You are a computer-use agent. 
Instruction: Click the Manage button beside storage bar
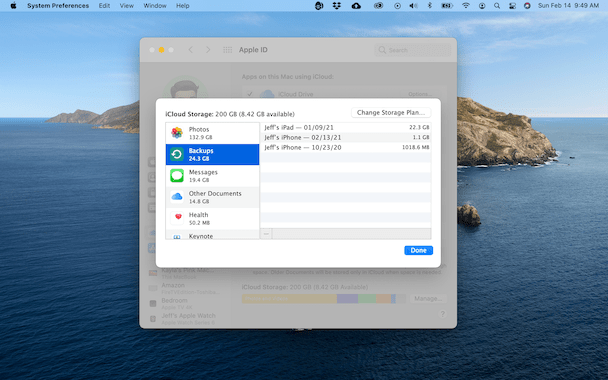[x=428, y=299]
